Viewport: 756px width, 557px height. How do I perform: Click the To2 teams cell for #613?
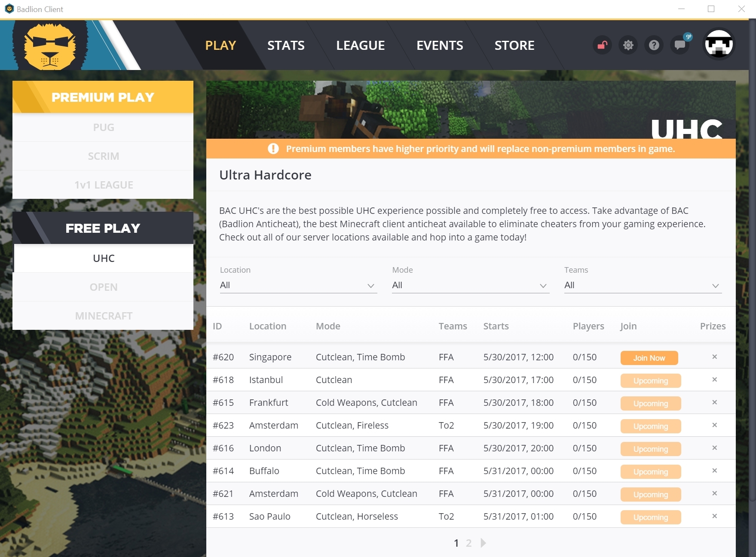pos(446,516)
